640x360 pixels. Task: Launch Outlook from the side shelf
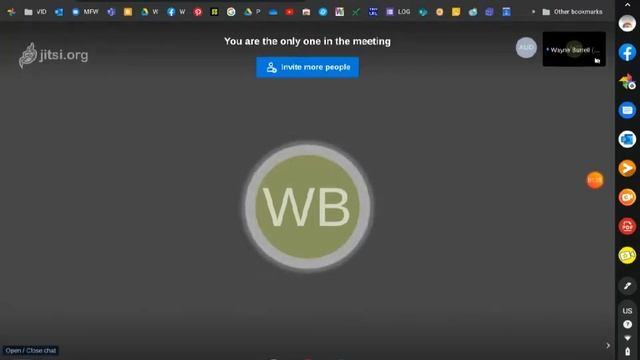(627, 139)
